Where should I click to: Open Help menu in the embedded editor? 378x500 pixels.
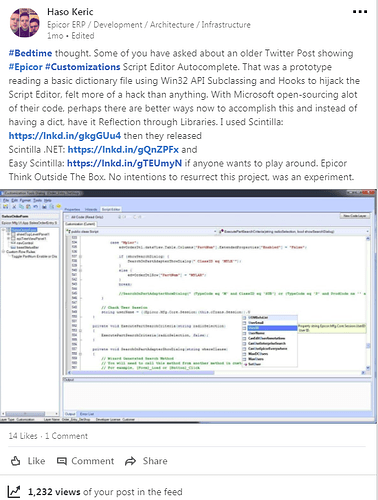click(x=48, y=200)
